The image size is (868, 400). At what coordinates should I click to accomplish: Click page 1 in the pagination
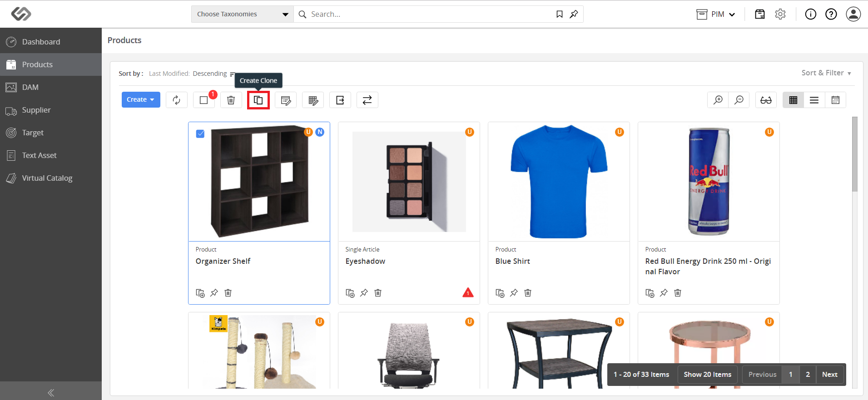click(x=791, y=375)
